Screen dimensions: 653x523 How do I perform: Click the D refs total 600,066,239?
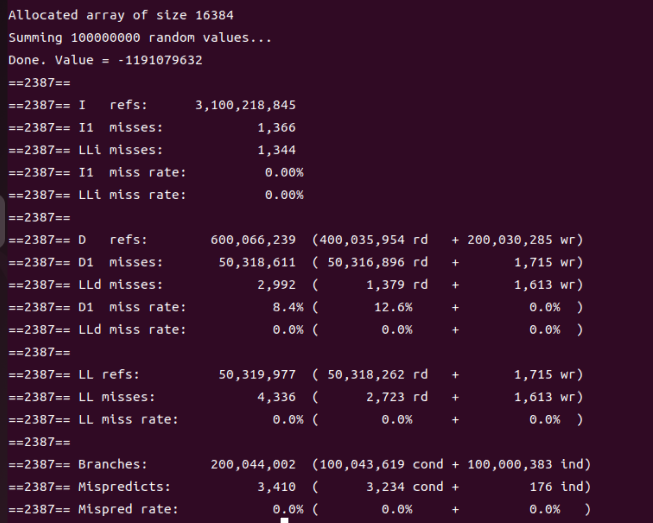point(253,240)
